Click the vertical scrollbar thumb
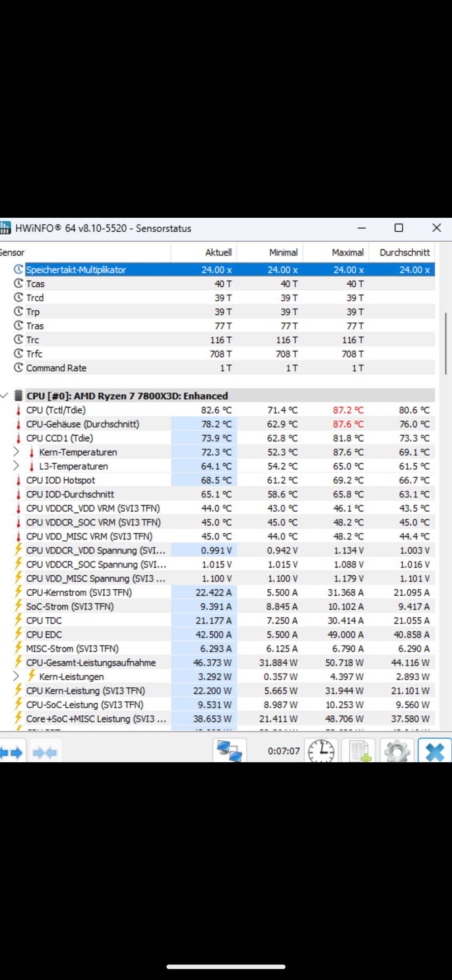 point(446,343)
